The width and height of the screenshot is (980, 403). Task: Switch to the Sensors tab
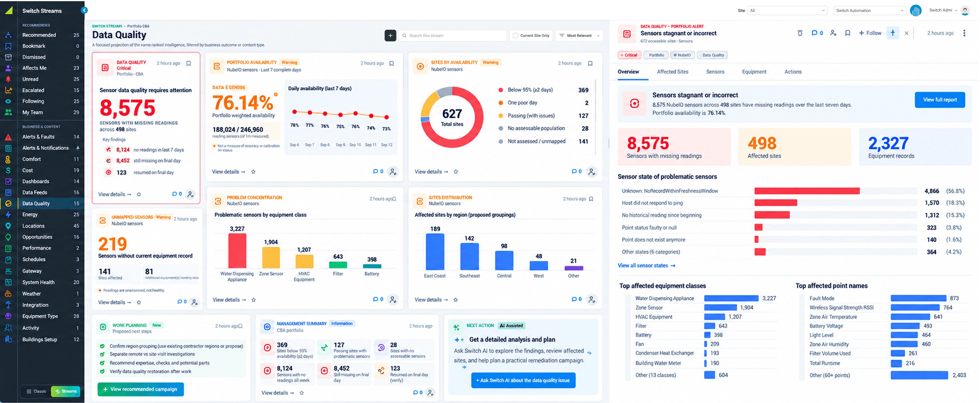pyautogui.click(x=715, y=71)
